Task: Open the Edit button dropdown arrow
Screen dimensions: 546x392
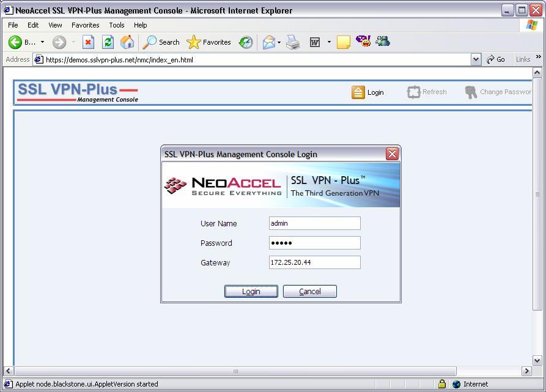Action: (329, 42)
